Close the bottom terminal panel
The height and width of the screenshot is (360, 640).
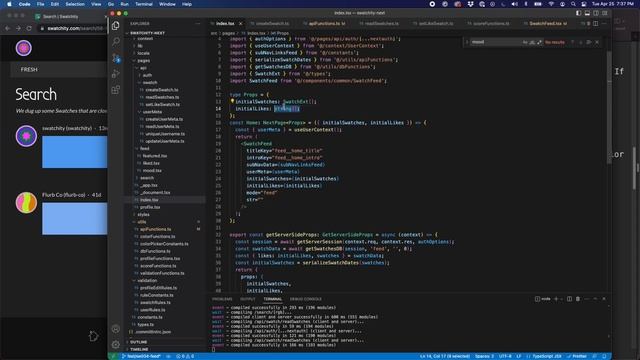[604, 299]
